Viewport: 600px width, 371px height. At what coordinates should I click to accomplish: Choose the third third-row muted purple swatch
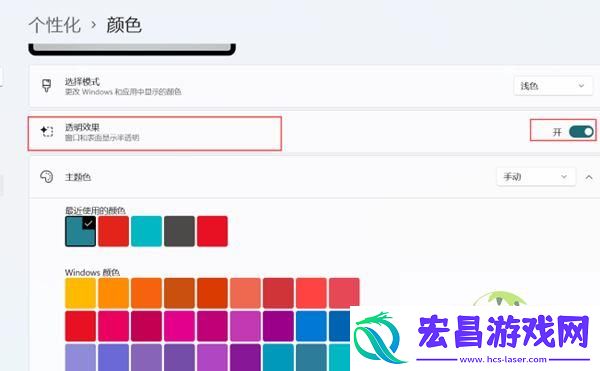pos(146,358)
